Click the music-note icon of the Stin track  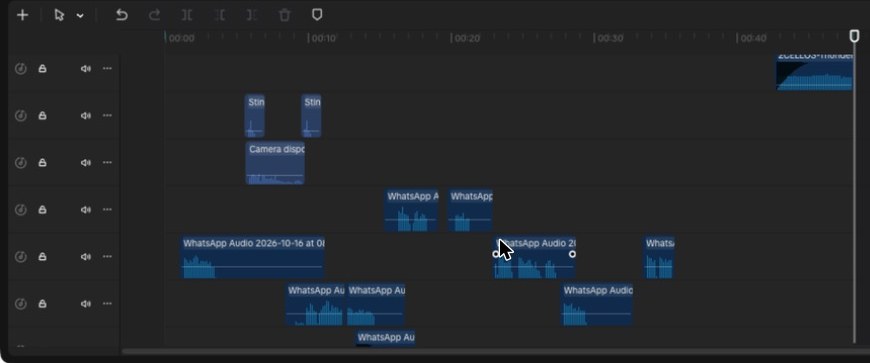[21, 115]
